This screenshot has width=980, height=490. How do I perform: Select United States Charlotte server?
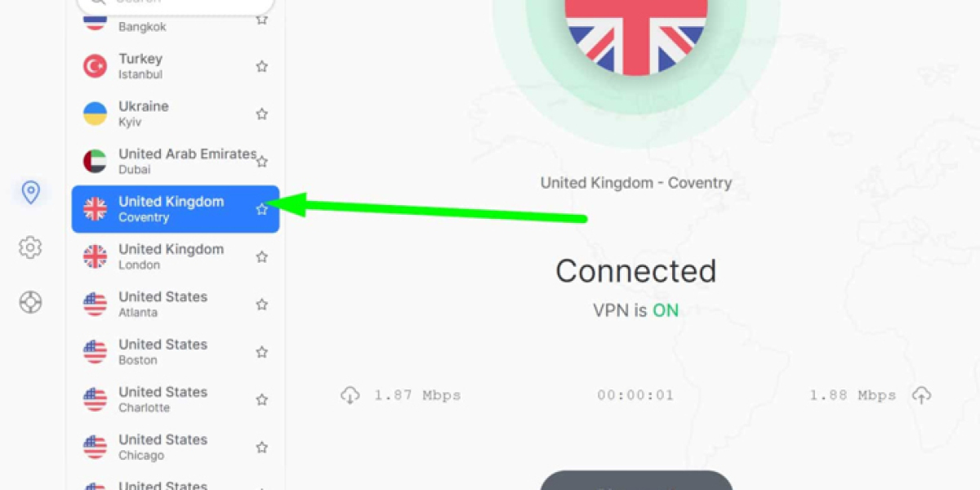(176, 399)
